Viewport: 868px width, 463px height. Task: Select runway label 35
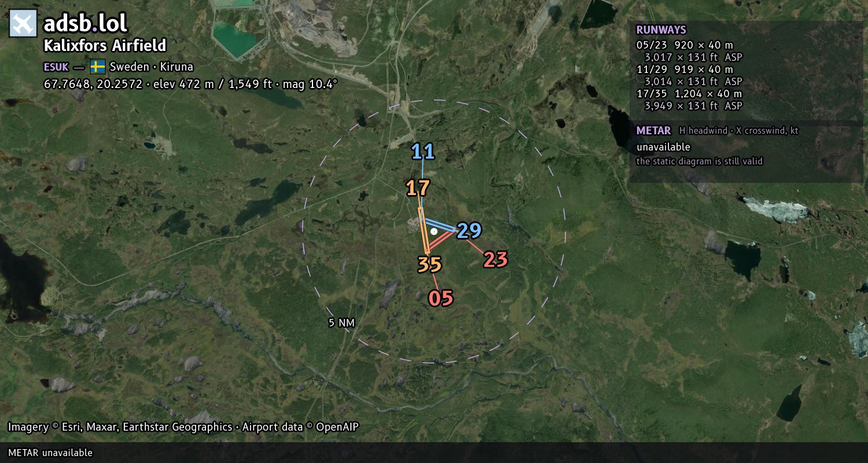coord(429,264)
